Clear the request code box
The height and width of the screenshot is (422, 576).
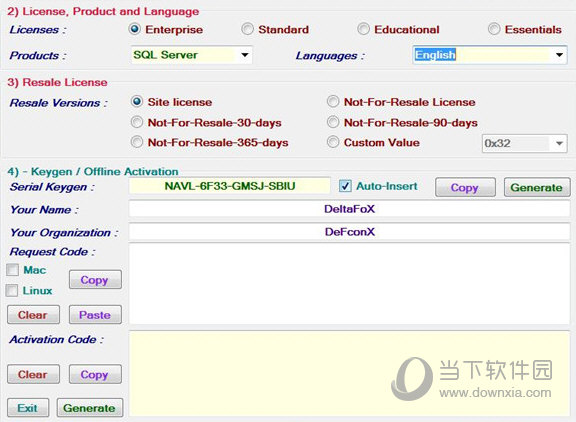pyautogui.click(x=33, y=315)
